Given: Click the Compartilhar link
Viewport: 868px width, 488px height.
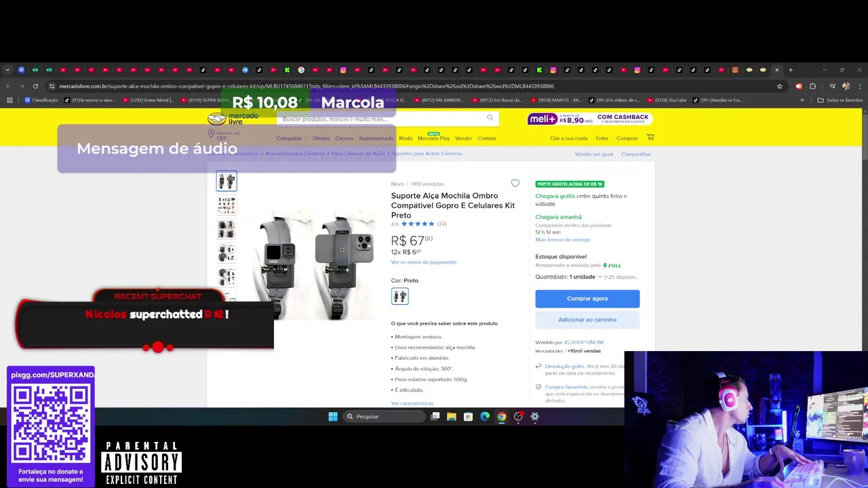Looking at the screenshot, I should [636, 154].
